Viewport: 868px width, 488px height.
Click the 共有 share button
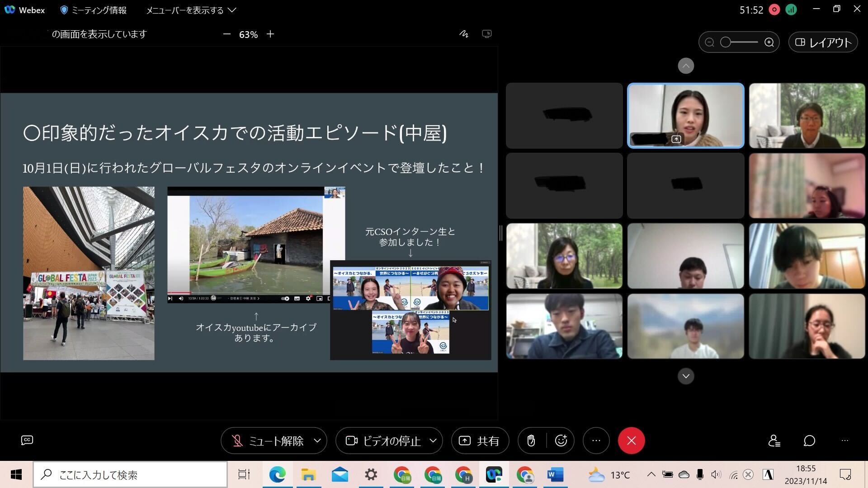[480, 441]
